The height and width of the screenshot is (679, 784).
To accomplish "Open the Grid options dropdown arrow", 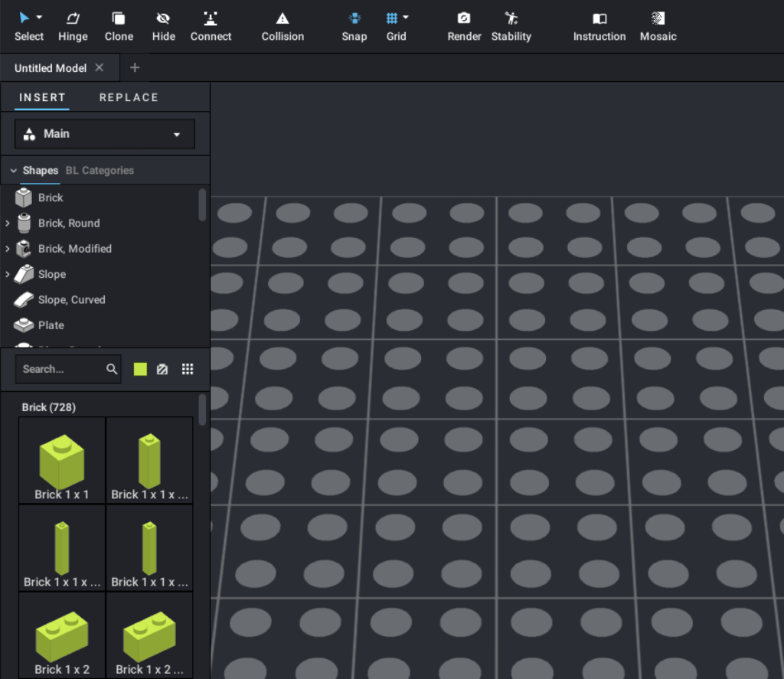I will 406,18.
